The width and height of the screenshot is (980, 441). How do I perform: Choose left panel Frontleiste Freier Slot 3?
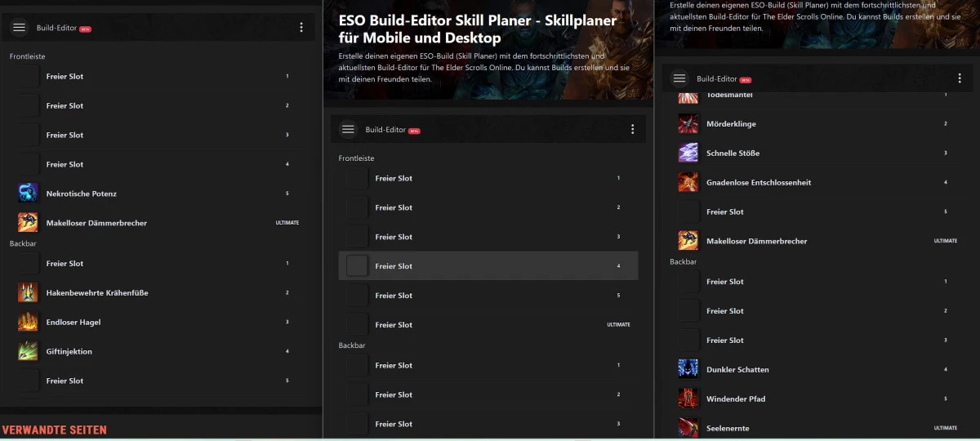[x=159, y=135]
